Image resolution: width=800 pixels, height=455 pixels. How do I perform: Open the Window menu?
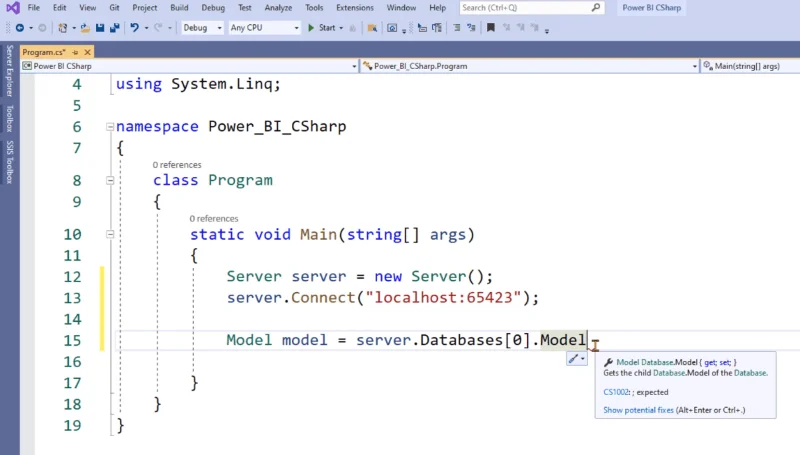(x=401, y=8)
